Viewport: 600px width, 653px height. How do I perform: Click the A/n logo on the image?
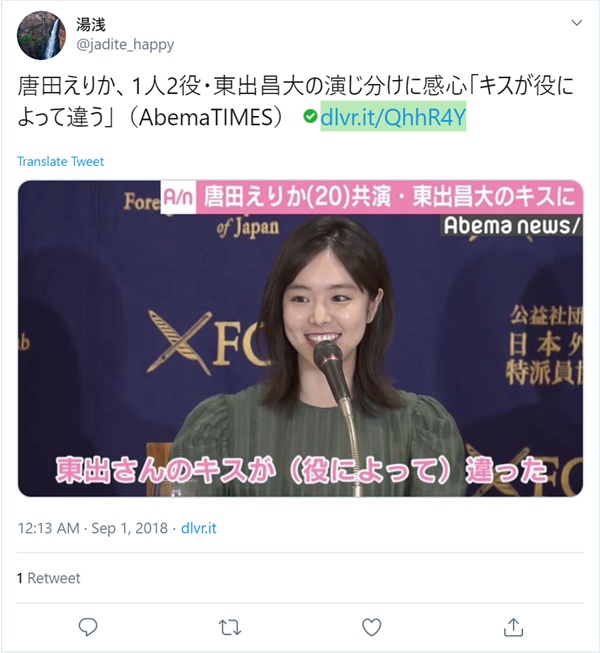178,197
